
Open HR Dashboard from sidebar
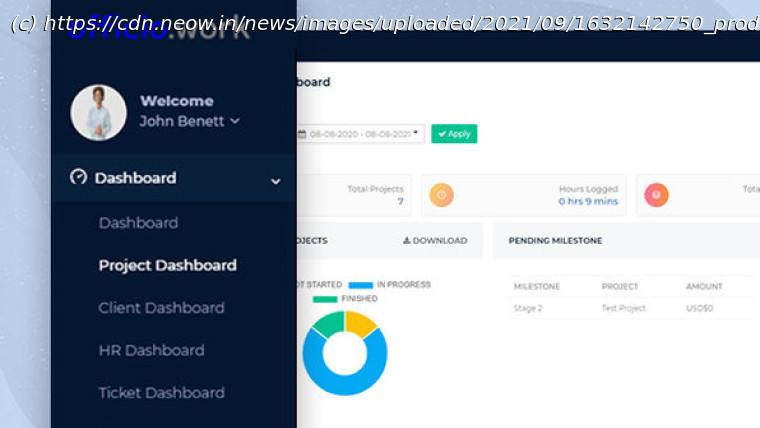151,350
